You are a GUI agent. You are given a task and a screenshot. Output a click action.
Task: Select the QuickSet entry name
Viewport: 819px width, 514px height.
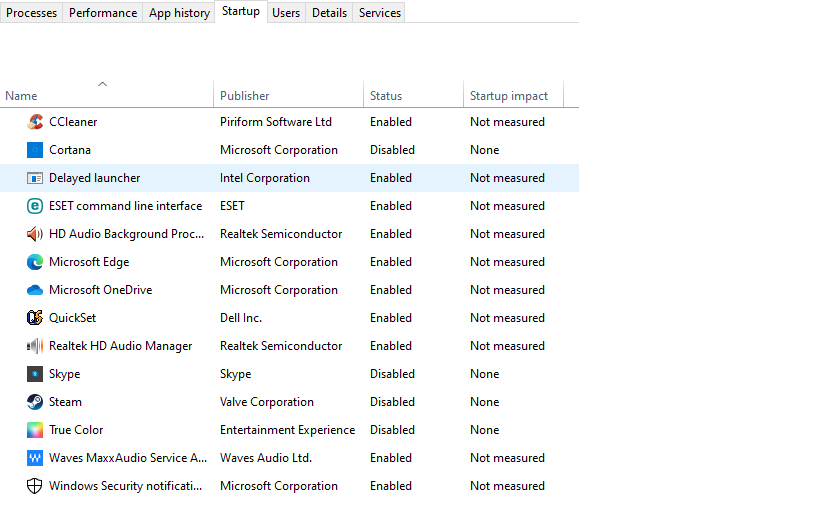(73, 318)
